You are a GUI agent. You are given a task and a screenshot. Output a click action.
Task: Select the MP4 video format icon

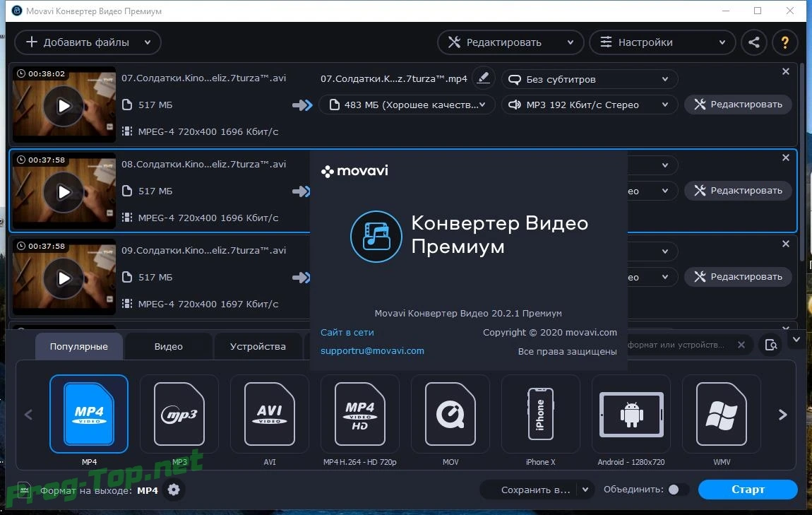pyautogui.click(x=89, y=414)
